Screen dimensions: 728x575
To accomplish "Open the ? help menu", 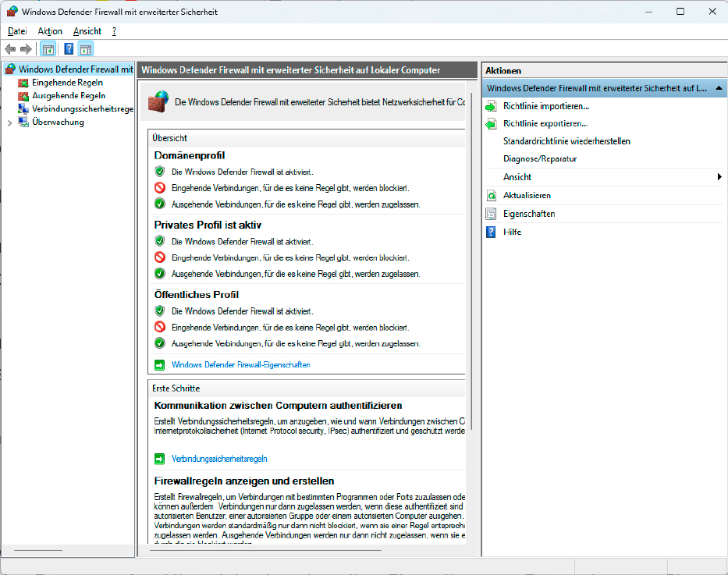I will pyautogui.click(x=114, y=31).
